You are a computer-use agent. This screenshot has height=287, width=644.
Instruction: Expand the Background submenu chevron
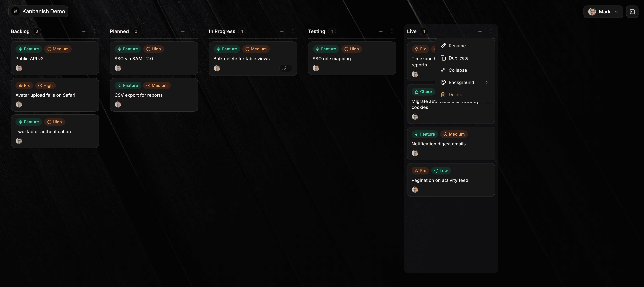pyautogui.click(x=486, y=82)
